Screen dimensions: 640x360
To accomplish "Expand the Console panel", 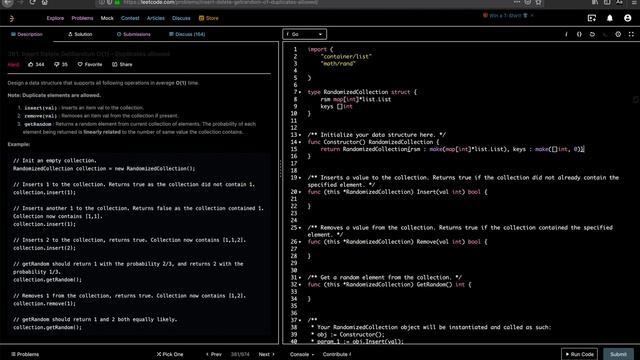I will (x=302, y=354).
